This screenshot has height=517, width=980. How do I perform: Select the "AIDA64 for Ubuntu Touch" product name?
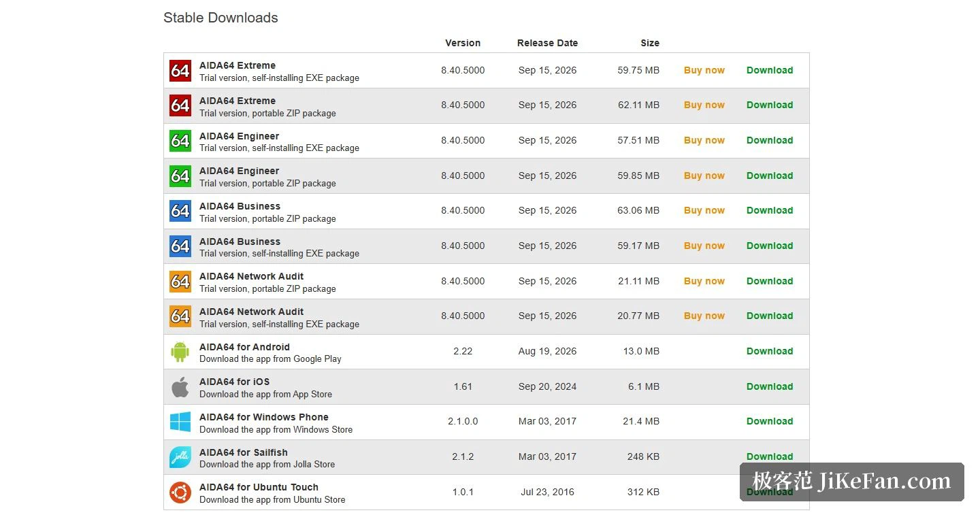tap(259, 487)
